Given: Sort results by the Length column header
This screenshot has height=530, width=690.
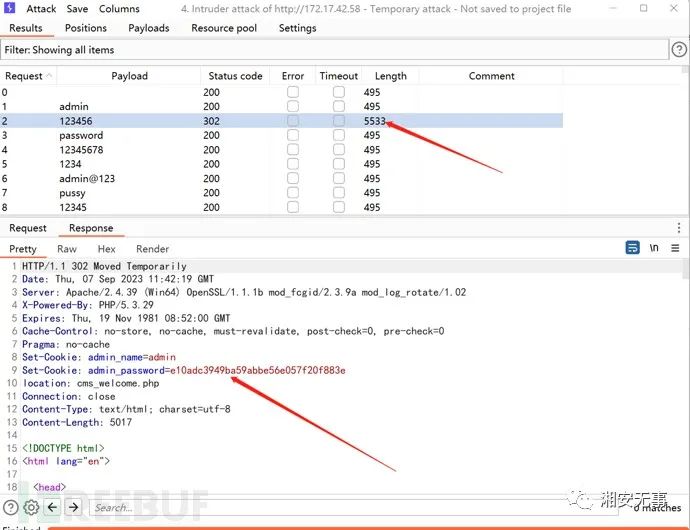Looking at the screenshot, I should (x=390, y=76).
